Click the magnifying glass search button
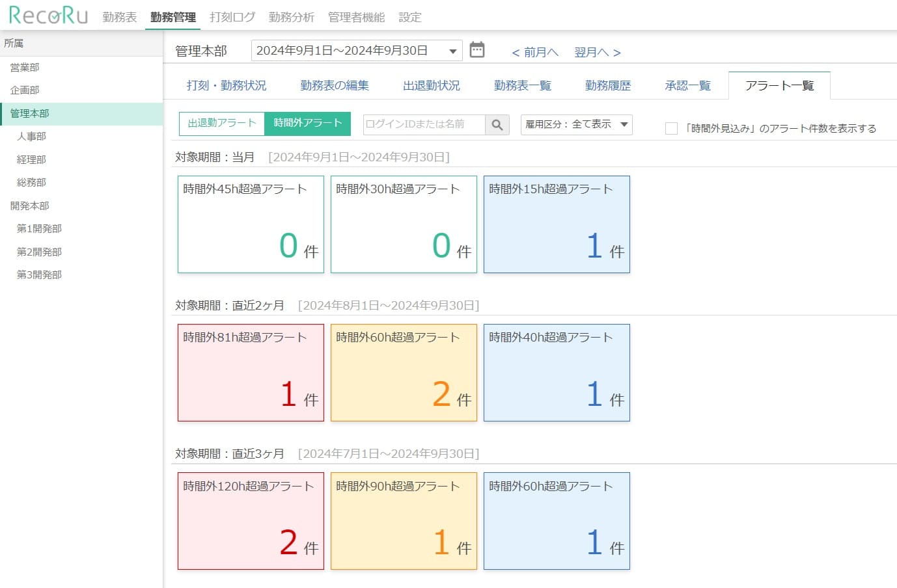Viewport: 897px width, 588px height. 497,124
